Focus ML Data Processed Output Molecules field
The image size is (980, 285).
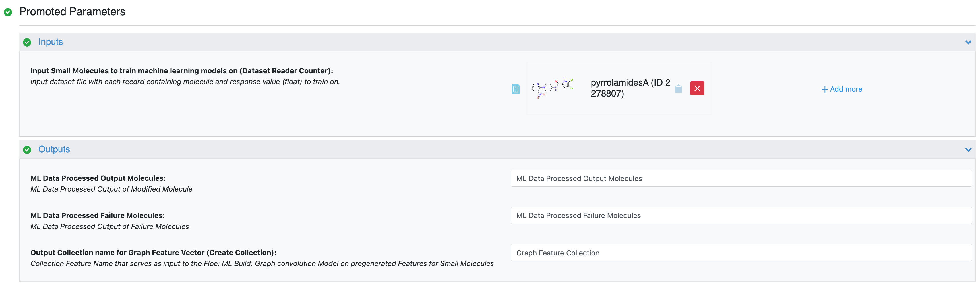(x=740, y=178)
